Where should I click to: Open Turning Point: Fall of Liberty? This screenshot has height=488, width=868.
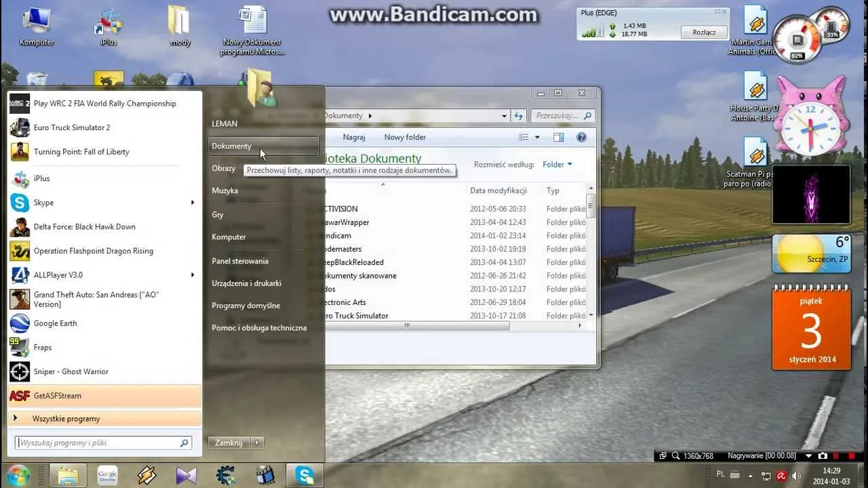[x=105, y=152]
